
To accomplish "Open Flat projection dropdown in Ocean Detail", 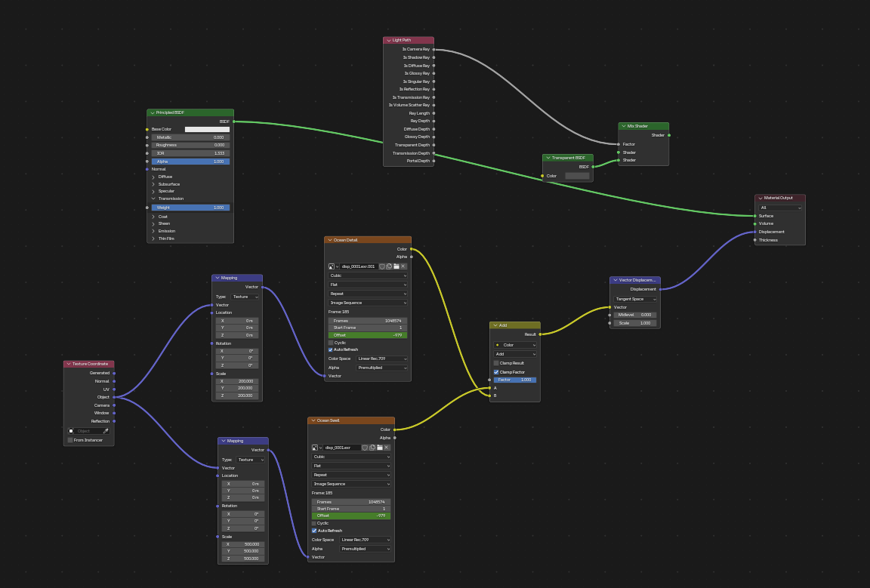I will 367,285.
